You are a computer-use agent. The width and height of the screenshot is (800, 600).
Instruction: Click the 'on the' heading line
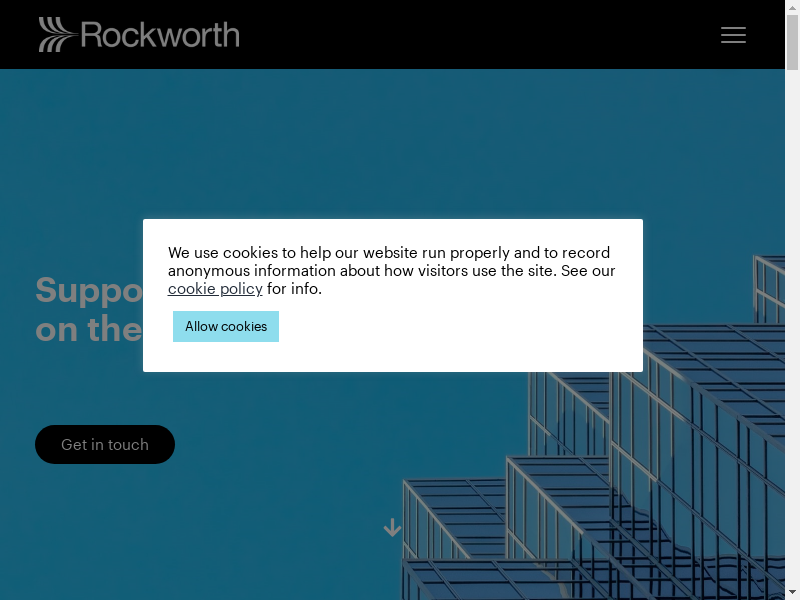88,329
